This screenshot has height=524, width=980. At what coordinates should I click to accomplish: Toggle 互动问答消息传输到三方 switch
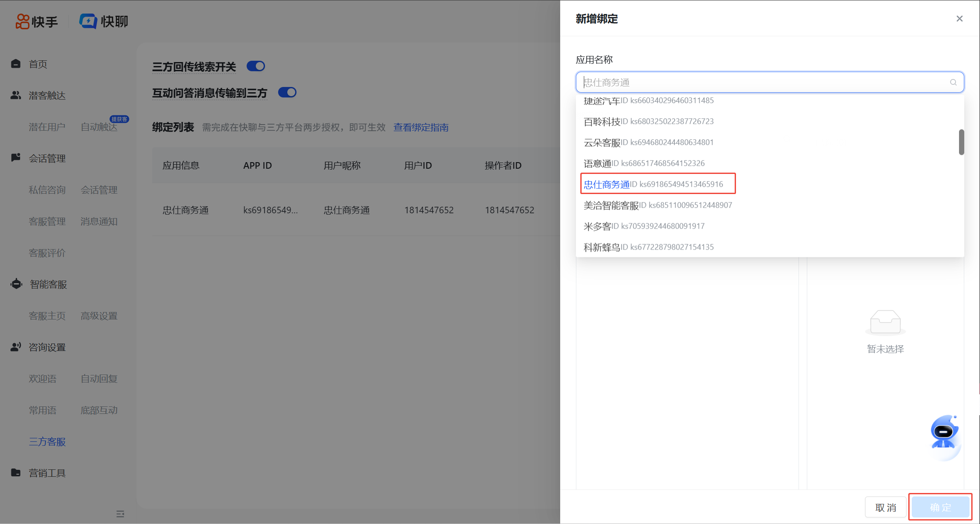287,92
